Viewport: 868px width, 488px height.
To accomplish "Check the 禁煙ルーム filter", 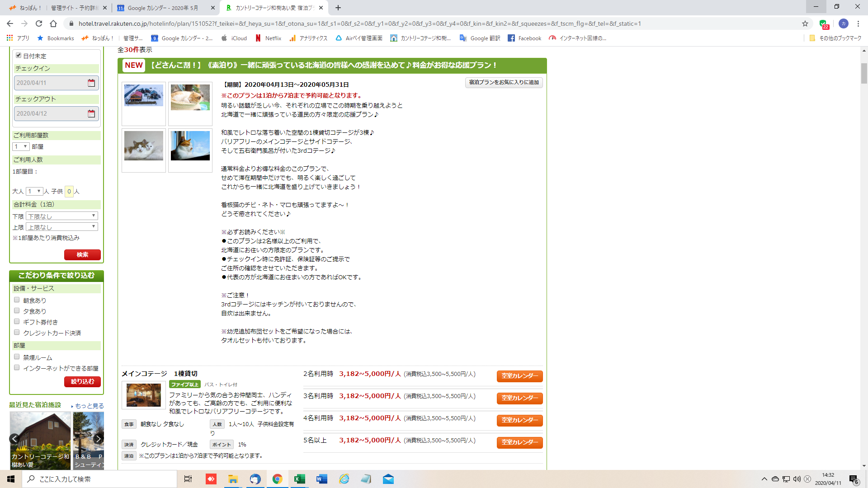I will click(17, 357).
